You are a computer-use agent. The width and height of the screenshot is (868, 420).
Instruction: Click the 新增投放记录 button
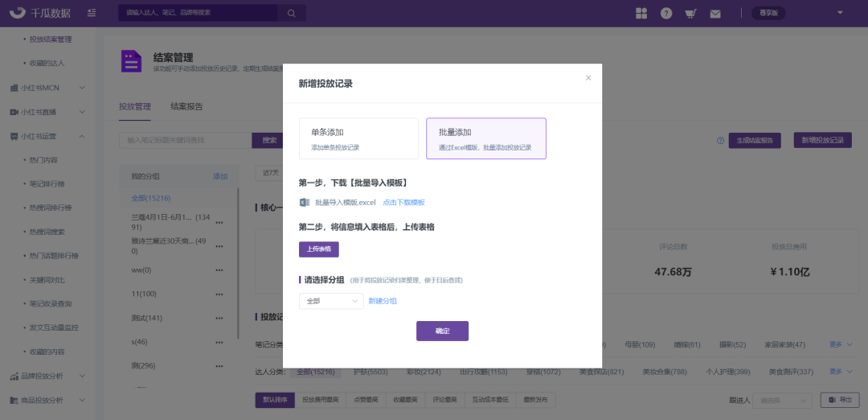point(823,140)
